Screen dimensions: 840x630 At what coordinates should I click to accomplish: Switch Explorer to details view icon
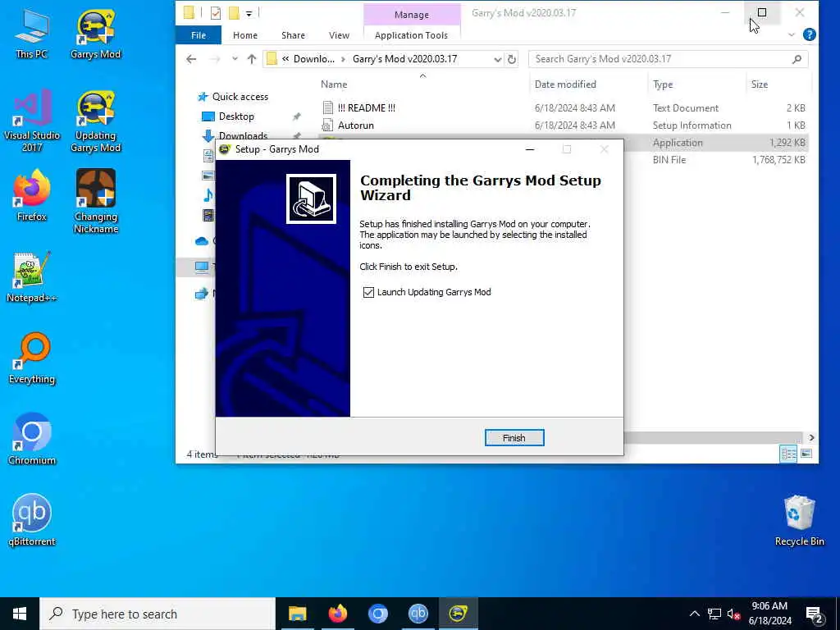788,454
